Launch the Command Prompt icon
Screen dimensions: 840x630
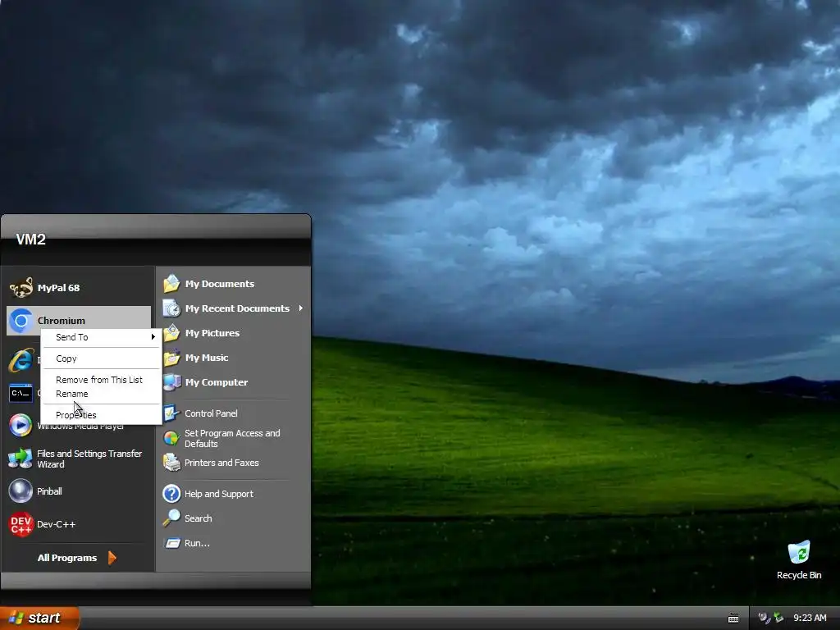(x=21, y=393)
